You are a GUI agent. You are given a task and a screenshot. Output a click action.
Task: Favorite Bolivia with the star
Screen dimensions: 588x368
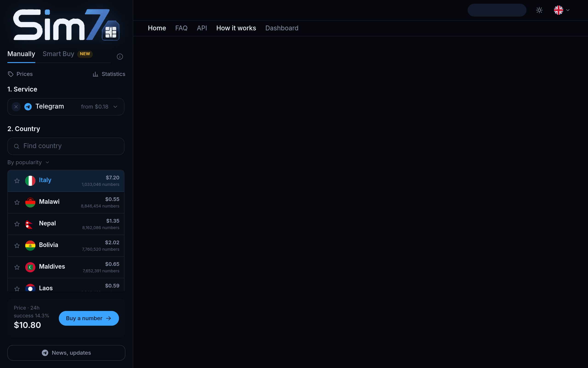point(17,246)
